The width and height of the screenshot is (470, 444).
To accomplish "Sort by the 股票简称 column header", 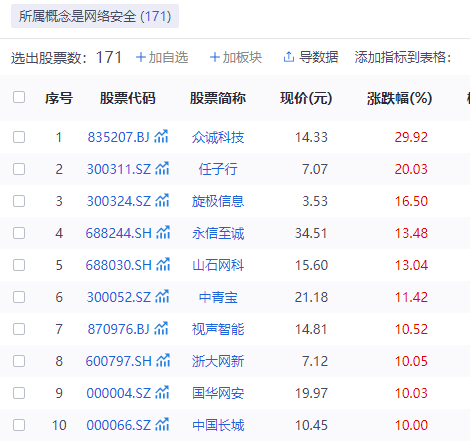I will pos(218,98).
